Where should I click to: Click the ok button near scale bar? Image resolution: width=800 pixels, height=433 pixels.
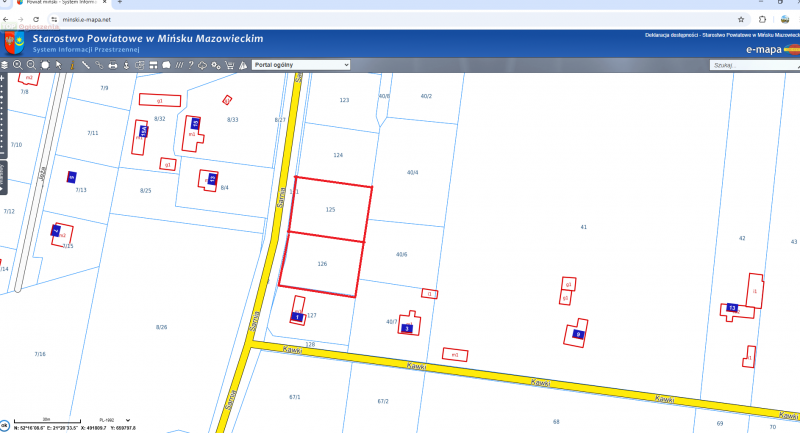click(x=4, y=425)
